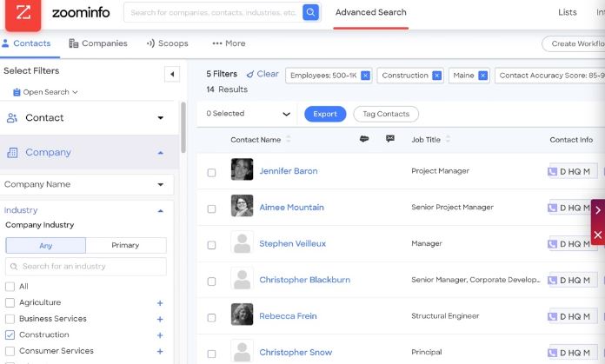The height and width of the screenshot is (364, 605).
Task: Close the red side widget with X
Action: (598, 235)
